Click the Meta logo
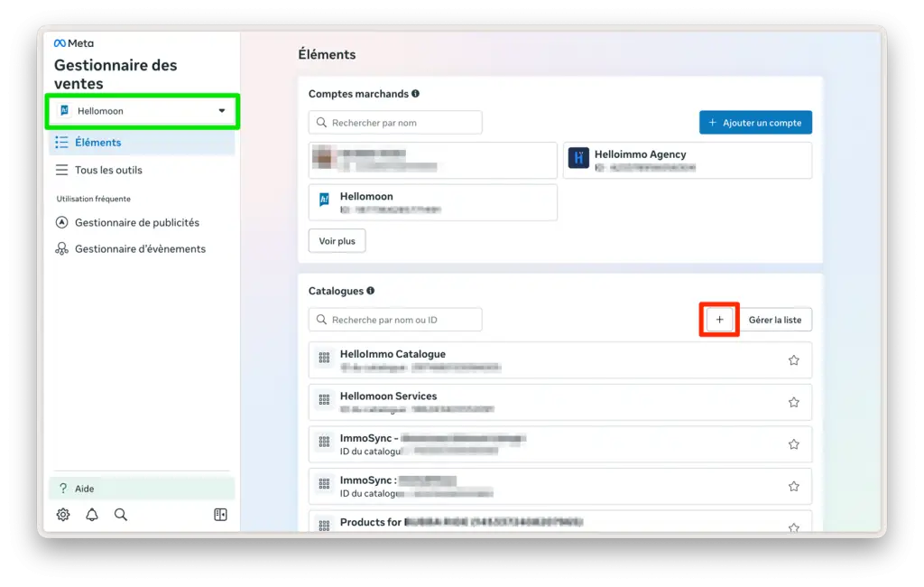This screenshot has height=587, width=924. (x=73, y=42)
